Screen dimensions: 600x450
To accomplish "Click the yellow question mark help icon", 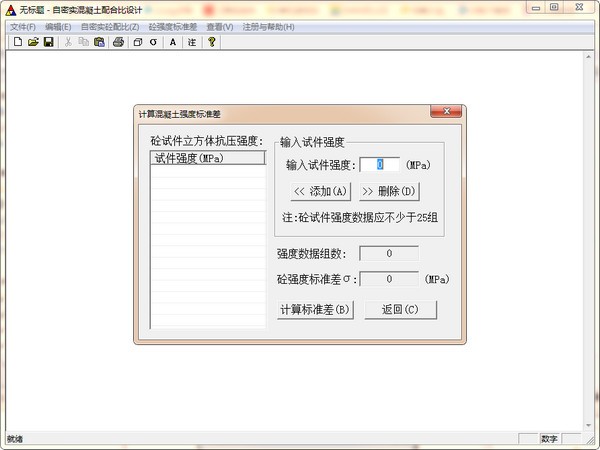I will (212, 42).
